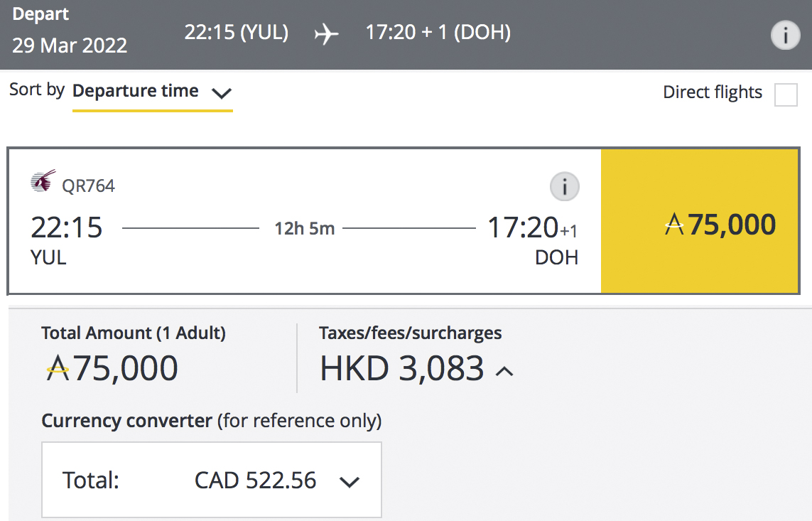Click the Qatar Airways logo beside QR764
This screenshot has width=812, height=521.
43,182
